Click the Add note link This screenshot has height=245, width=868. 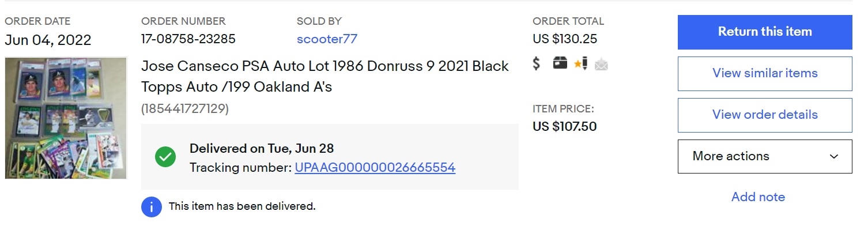(x=758, y=197)
